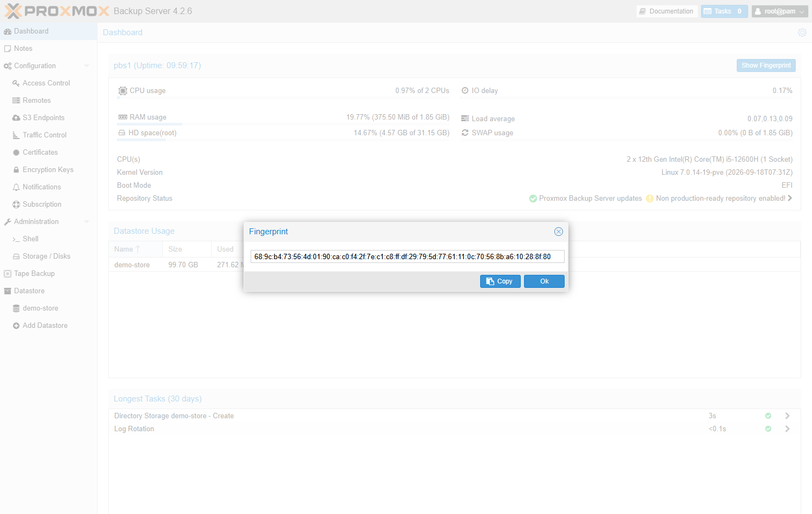Viewport: 812px width, 514px height.
Task: Select the fingerprint text field
Action: pyautogui.click(x=408, y=256)
